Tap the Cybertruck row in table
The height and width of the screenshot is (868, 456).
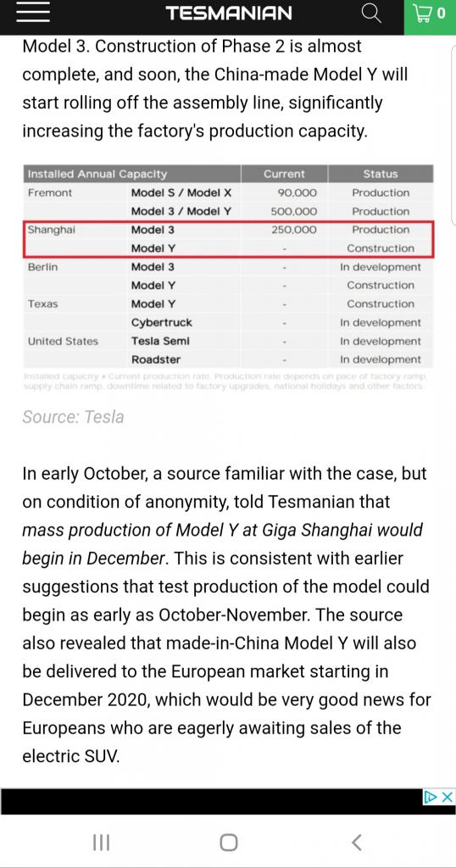228,322
